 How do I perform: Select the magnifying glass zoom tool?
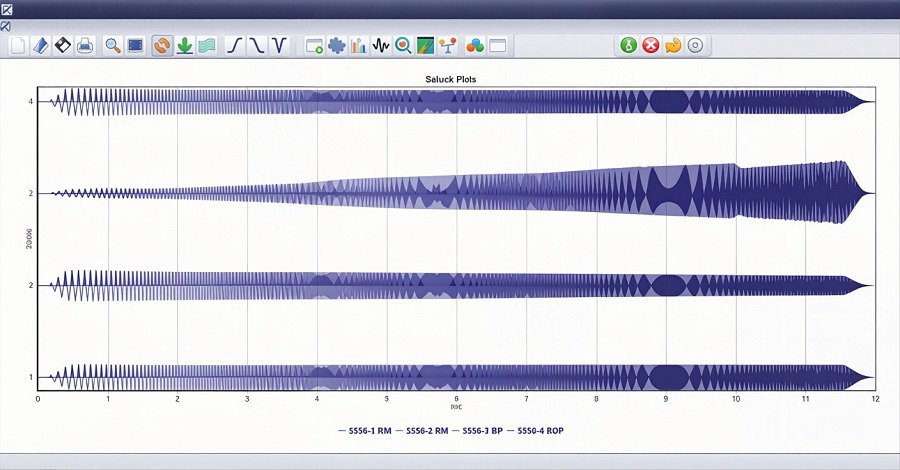[112, 45]
